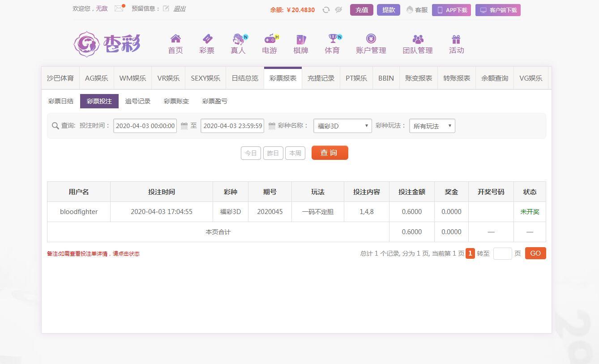Expand the 所有玩法 play type dropdown
Screen dimensions: 599x364
pyautogui.click(x=432, y=126)
